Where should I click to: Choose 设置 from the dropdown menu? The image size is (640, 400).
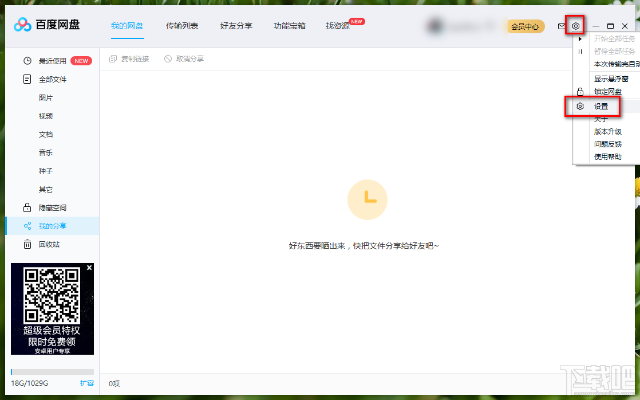pos(600,106)
